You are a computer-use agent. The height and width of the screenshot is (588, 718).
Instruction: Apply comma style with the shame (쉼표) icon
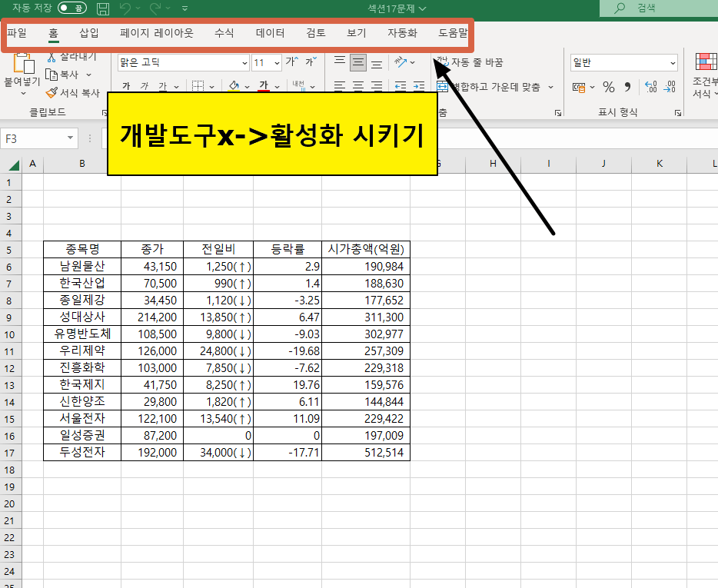tap(628, 88)
